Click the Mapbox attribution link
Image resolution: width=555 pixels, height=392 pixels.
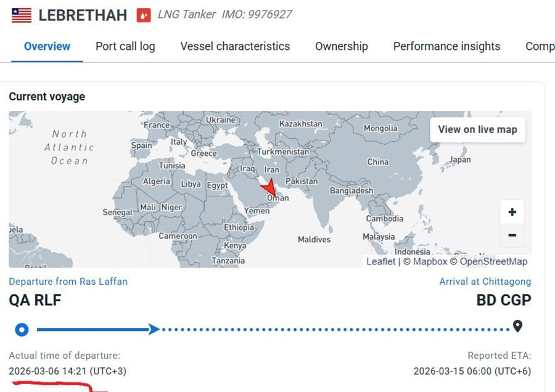click(x=430, y=261)
